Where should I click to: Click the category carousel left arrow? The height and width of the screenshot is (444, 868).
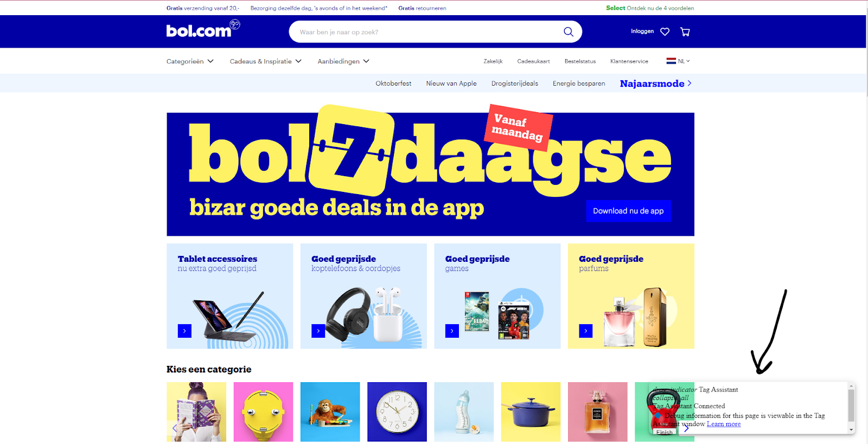tap(174, 428)
